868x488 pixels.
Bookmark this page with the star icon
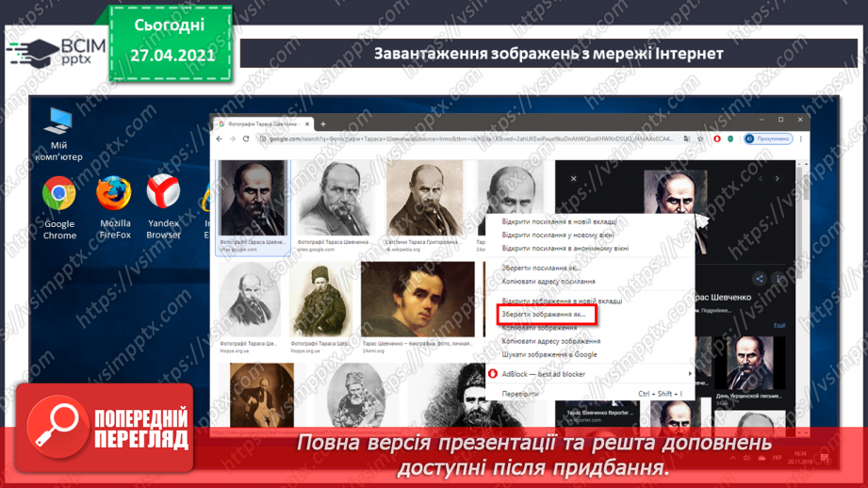click(700, 138)
